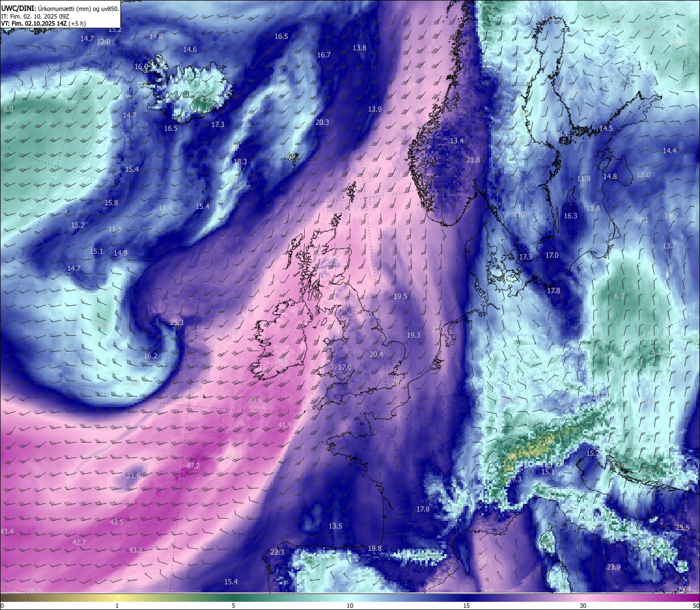Click the 43.4 value at the left edge
The image size is (700, 610).
point(7,532)
